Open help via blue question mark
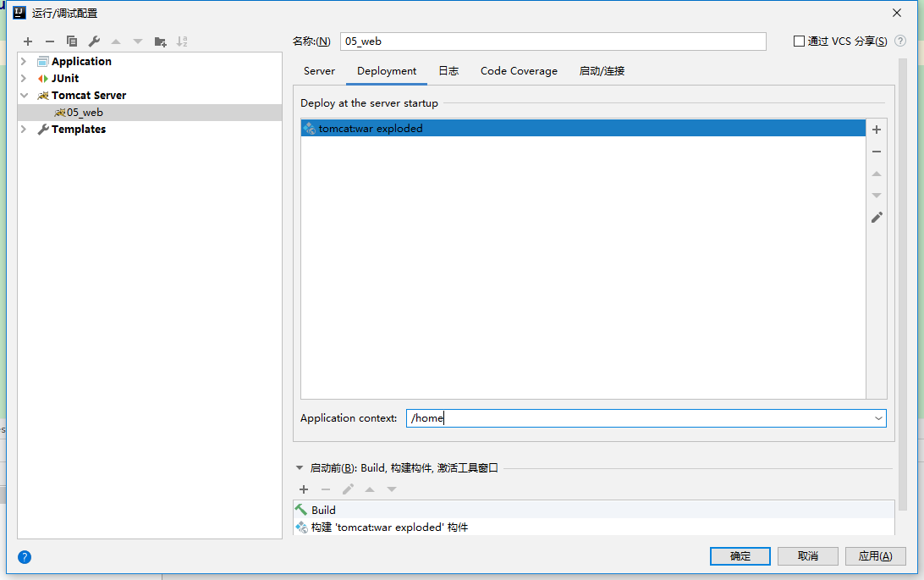 [x=25, y=557]
